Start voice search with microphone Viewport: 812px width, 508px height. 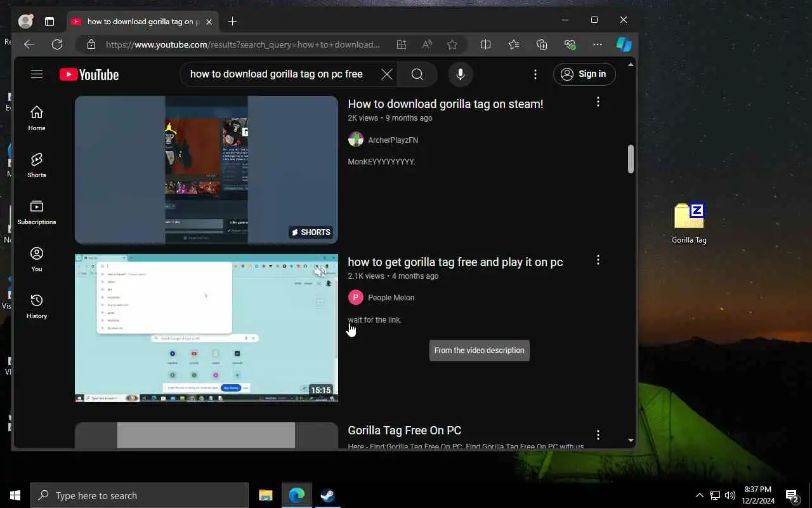[x=461, y=74]
